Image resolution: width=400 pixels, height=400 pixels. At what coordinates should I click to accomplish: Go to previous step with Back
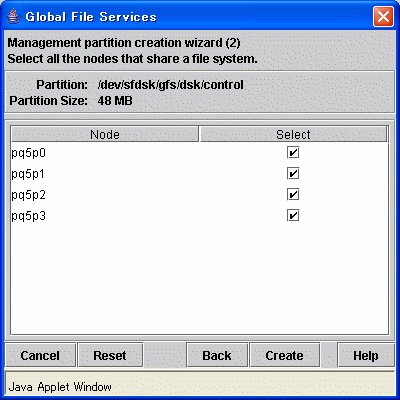217,355
